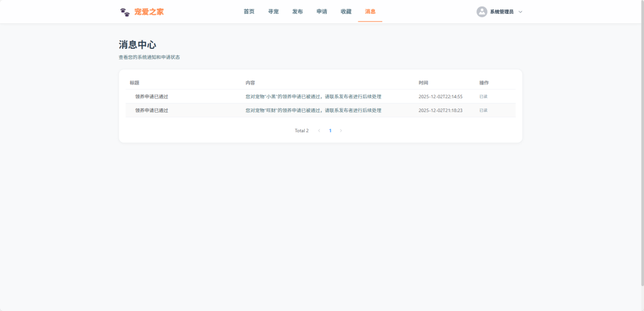This screenshot has height=311, width=644.
Task: Click the 领养申请已通过 title in the 小黑 row
Action: coord(151,97)
